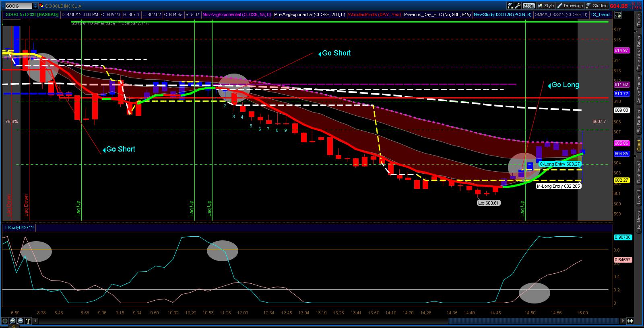
Task: Click the WoodiesPivots (DAY, Yes) study label
Action: pyautogui.click(x=374, y=14)
